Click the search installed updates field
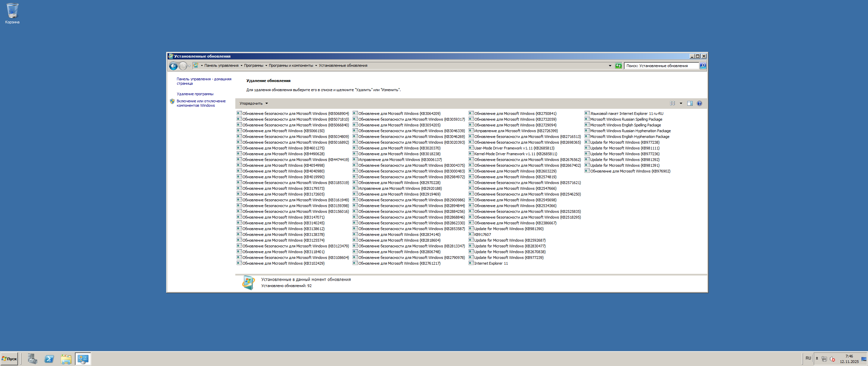 click(661, 66)
